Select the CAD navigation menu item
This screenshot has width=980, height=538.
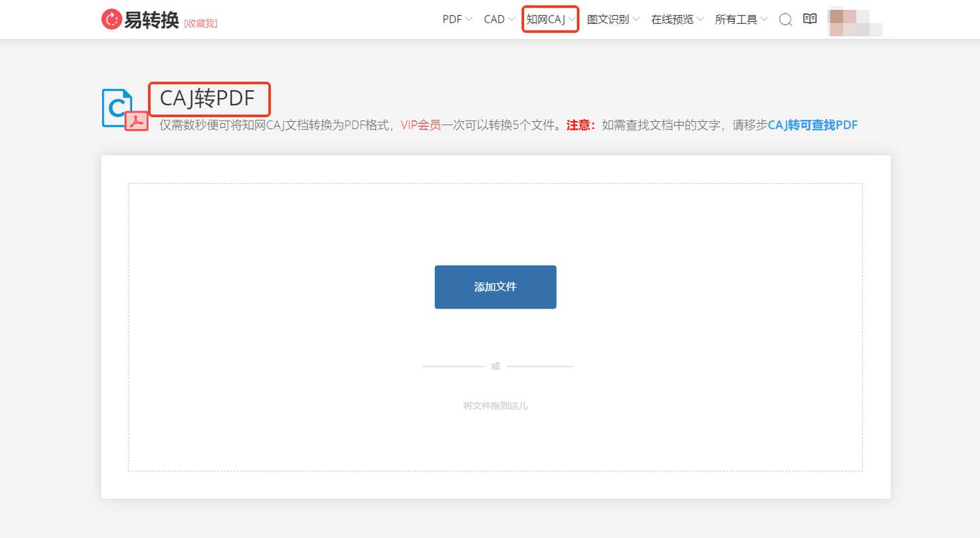coord(493,19)
